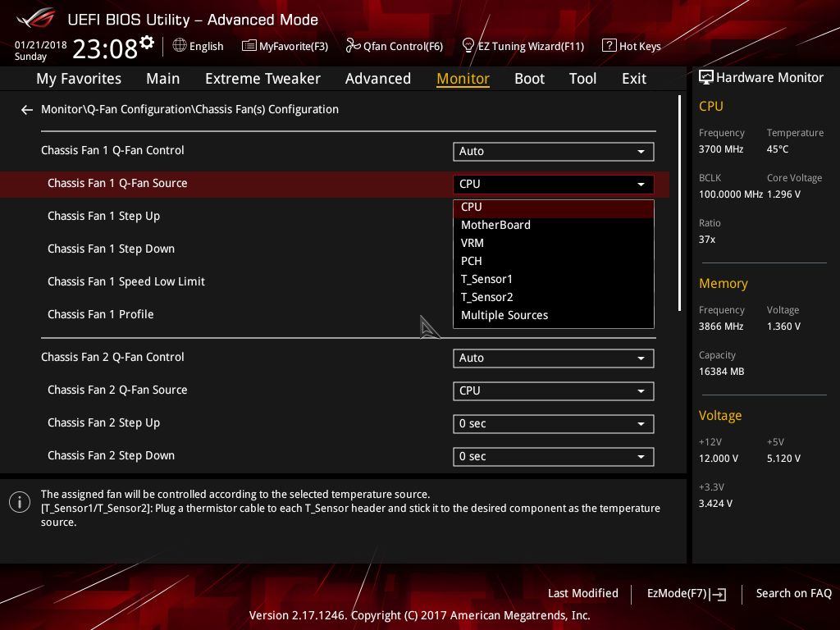Click memory capacity value 16384 MB
Viewport: 840px width, 630px height.
pyautogui.click(x=721, y=372)
